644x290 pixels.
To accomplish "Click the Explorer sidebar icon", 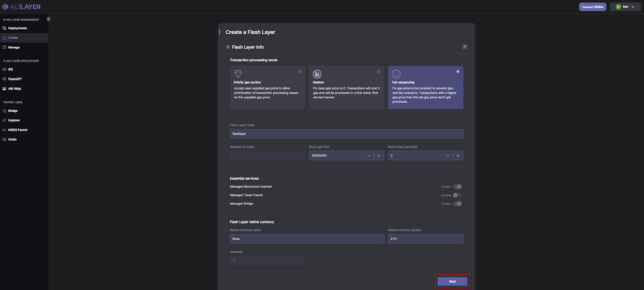I will coord(5,120).
